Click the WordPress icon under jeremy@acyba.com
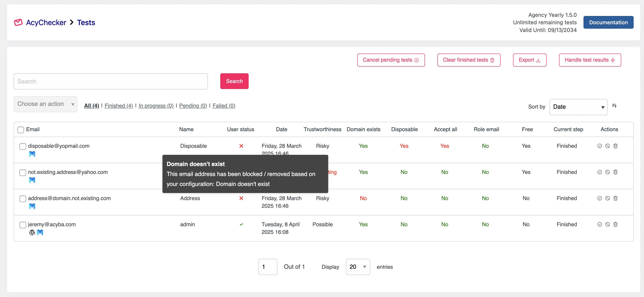 pyautogui.click(x=32, y=232)
